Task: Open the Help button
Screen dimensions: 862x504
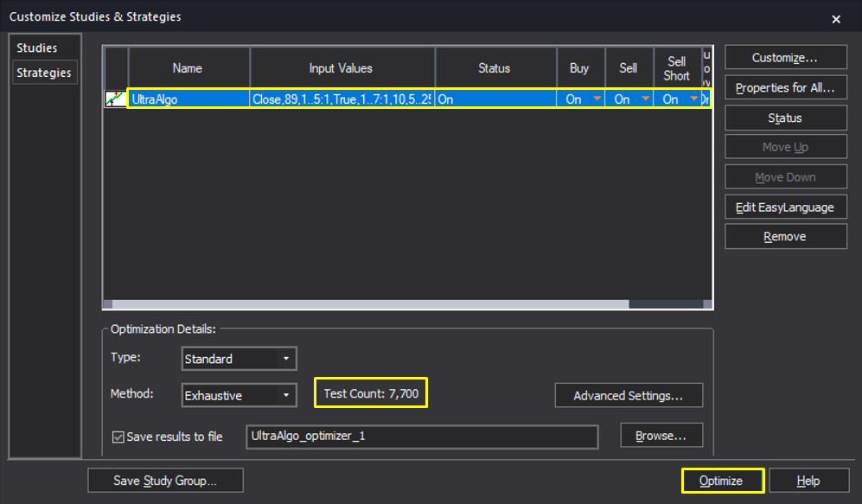Action: [x=808, y=481]
